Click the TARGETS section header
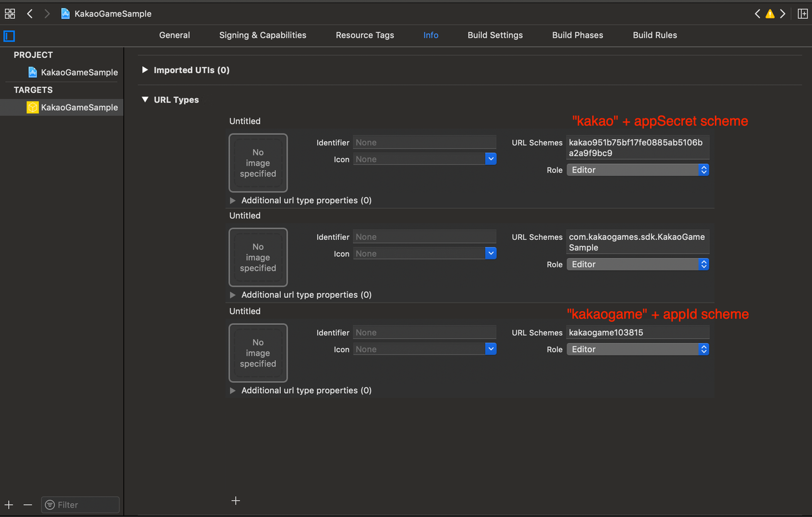812x517 pixels. click(x=33, y=90)
